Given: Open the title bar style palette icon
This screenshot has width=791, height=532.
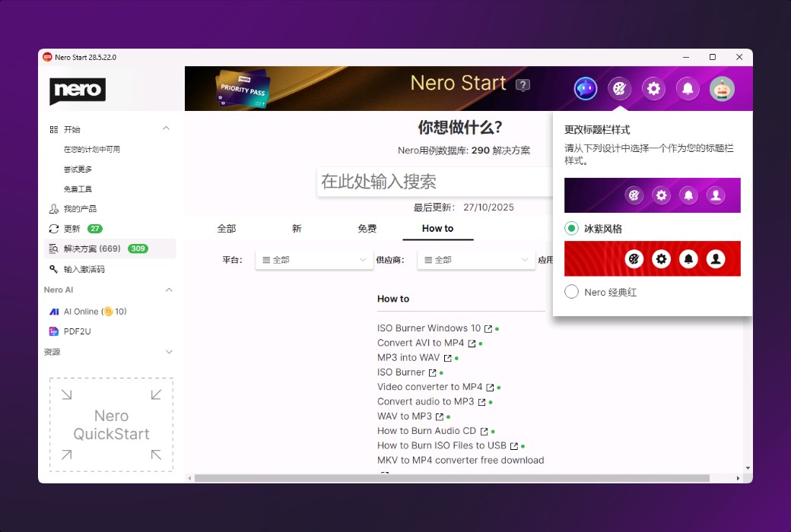Looking at the screenshot, I should point(619,89).
